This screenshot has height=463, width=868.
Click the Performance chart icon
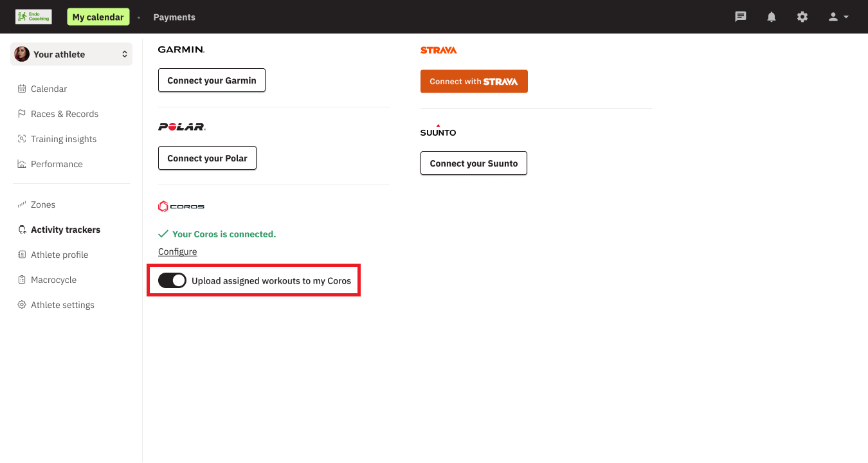pos(22,164)
